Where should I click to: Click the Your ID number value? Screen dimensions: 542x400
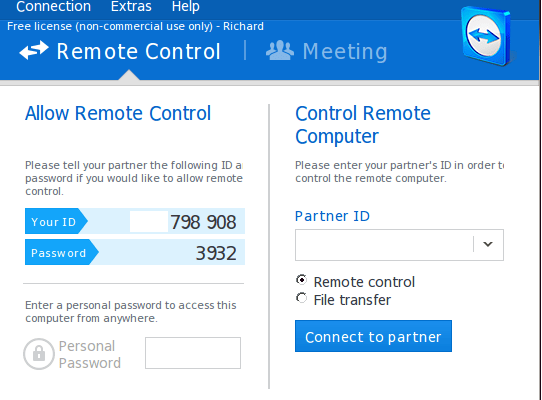(x=203, y=222)
